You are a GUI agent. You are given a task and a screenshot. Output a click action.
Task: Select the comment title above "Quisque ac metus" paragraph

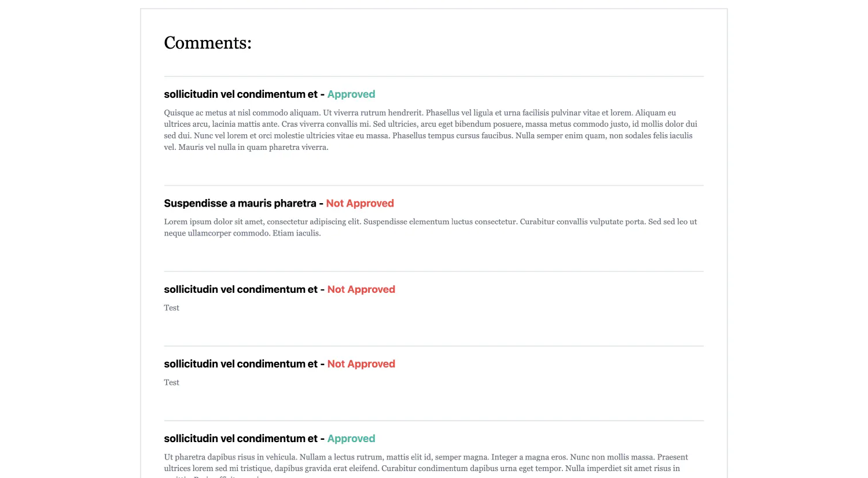[241, 94]
